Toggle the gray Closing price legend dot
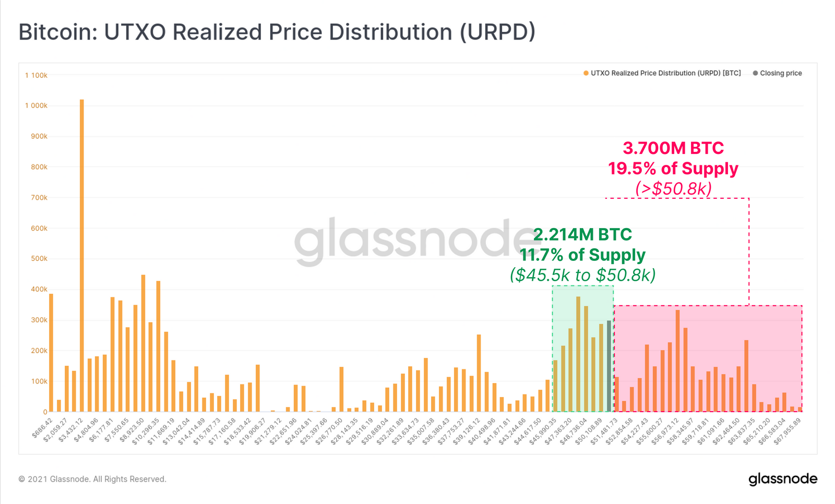Viewport: 835px width, 504px height. pos(755,73)
